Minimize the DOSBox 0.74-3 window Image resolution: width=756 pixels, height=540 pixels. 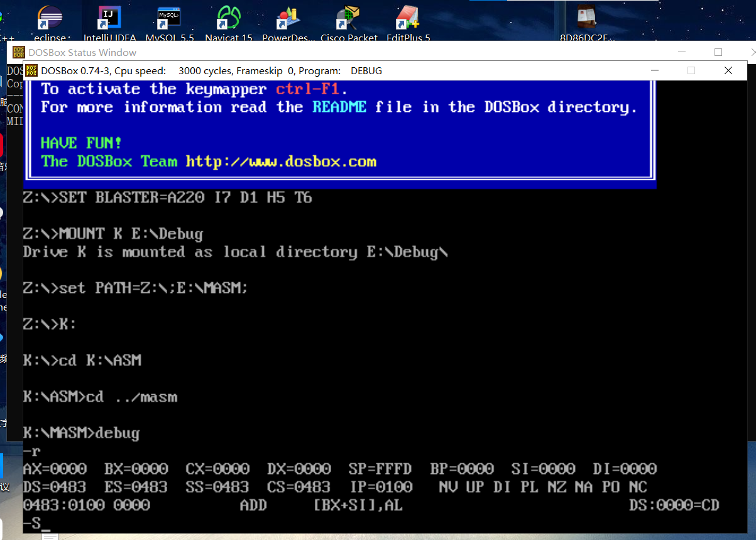click(654, 70)
